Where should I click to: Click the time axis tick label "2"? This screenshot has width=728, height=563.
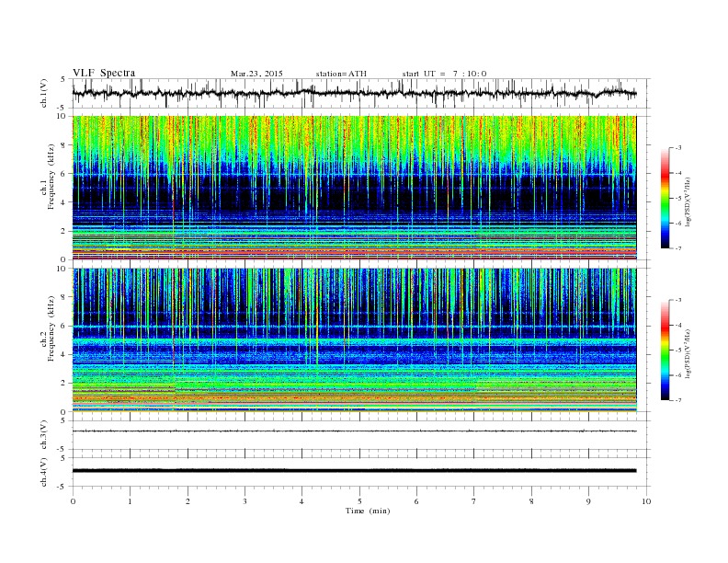[x=188, y=501]
